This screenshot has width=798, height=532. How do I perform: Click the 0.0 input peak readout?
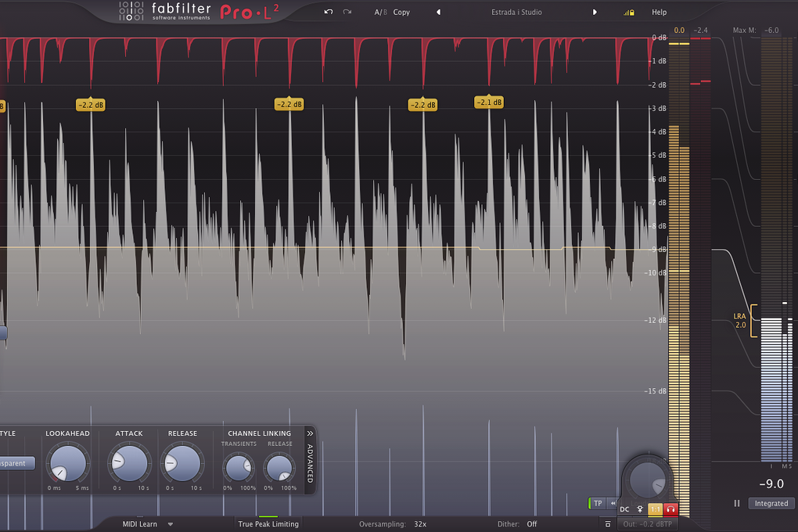click(x=679, y=31)
